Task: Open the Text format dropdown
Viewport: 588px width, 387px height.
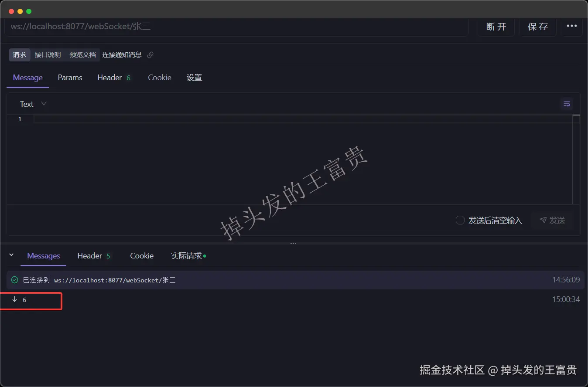Action: [x=33, y=104]
